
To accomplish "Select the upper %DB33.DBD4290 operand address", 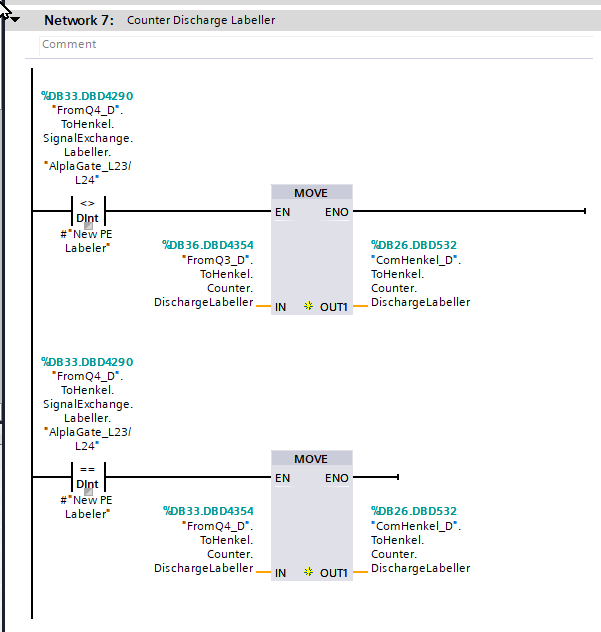I will tap(87, 96).
